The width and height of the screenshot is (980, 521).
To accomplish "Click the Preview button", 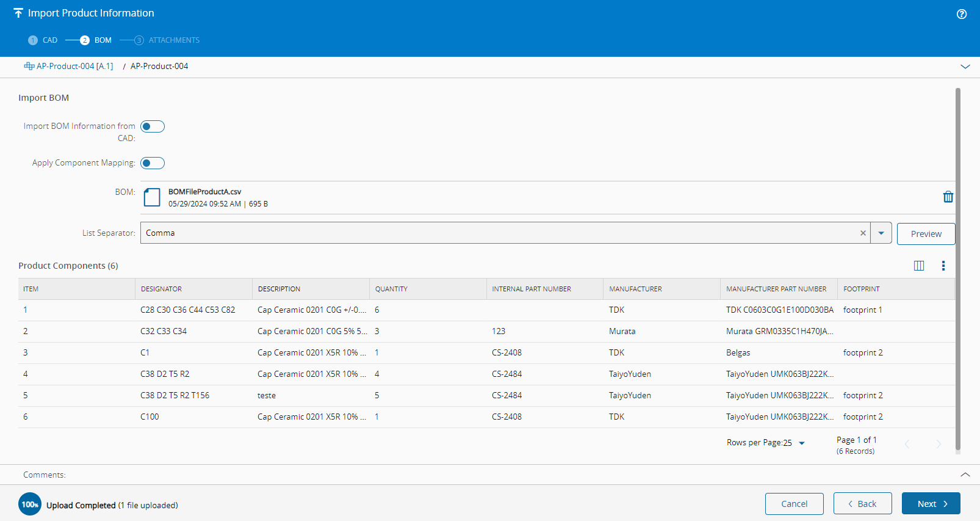I will coord(925,234).
